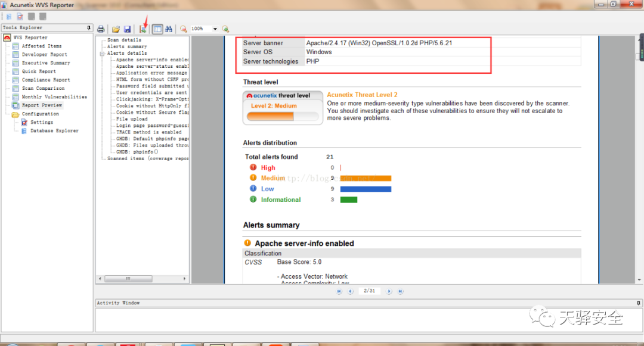Screen dimensions: 644x346
Task: Click the Monthly Vulnerabilities table icon
Action: [16, 96]
